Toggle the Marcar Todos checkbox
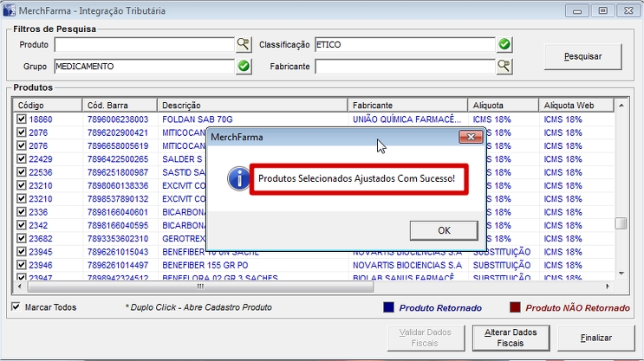Screen dimensions: 644x361 pyautogui.click(x=16, y=307)
